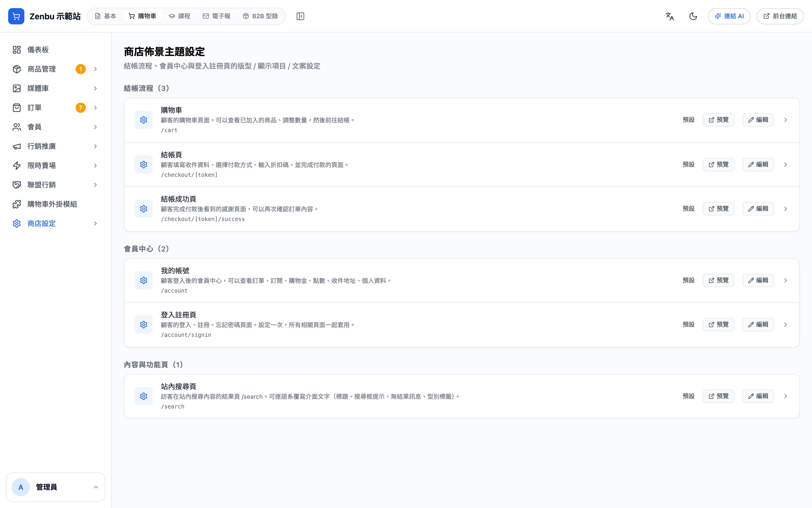Viewport: 812px width, 508px height.
Task: Edit the 站內搜尋頁
Action: coord(758,396)
